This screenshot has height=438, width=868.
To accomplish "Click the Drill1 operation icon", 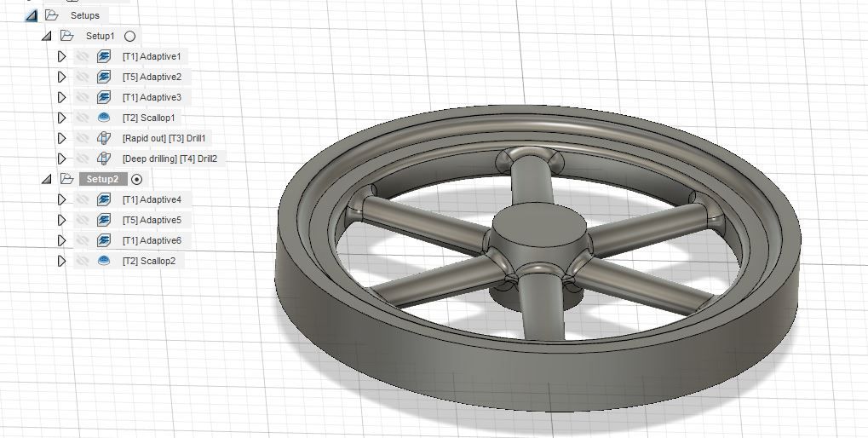I will [x=104, y=138].
